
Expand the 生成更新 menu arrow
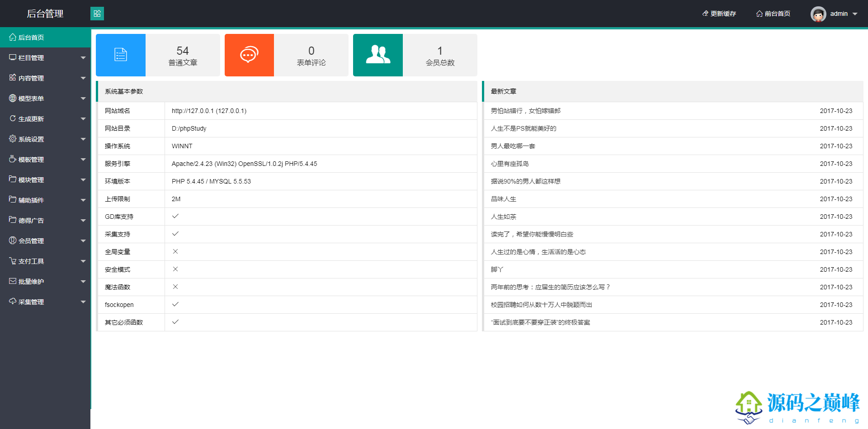[x=83, y=119]
